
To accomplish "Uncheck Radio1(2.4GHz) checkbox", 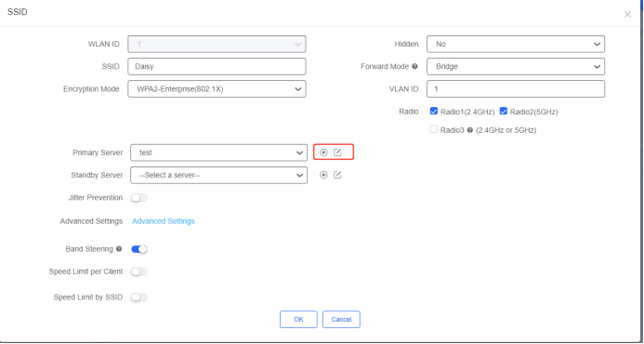I will 434,111.
